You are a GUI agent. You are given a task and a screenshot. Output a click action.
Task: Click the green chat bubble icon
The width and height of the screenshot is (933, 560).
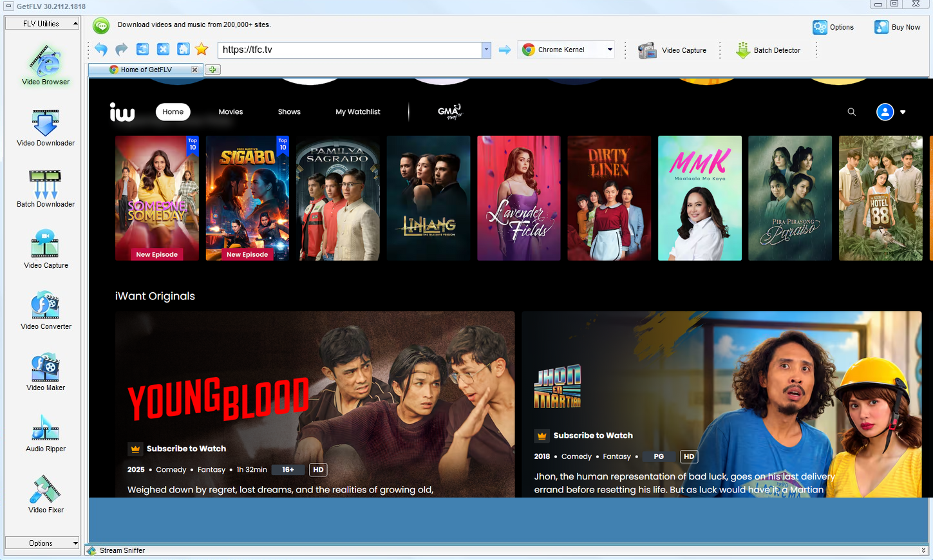click(x=101, y=25)
